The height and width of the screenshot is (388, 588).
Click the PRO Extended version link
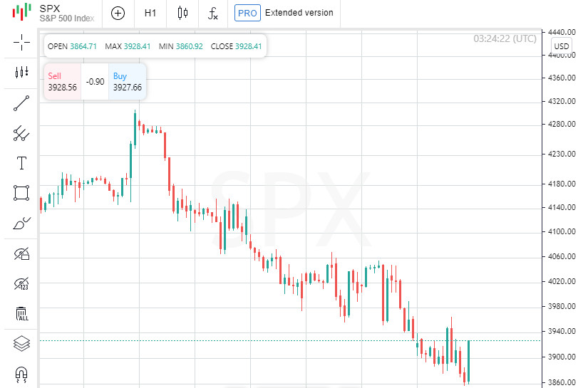click(284, 13)
